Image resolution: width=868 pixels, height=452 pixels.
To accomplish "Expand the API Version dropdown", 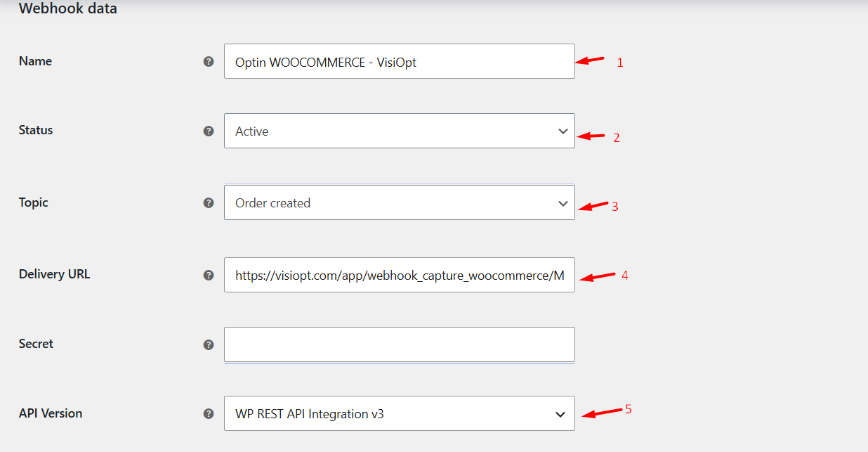I will 399,413.
